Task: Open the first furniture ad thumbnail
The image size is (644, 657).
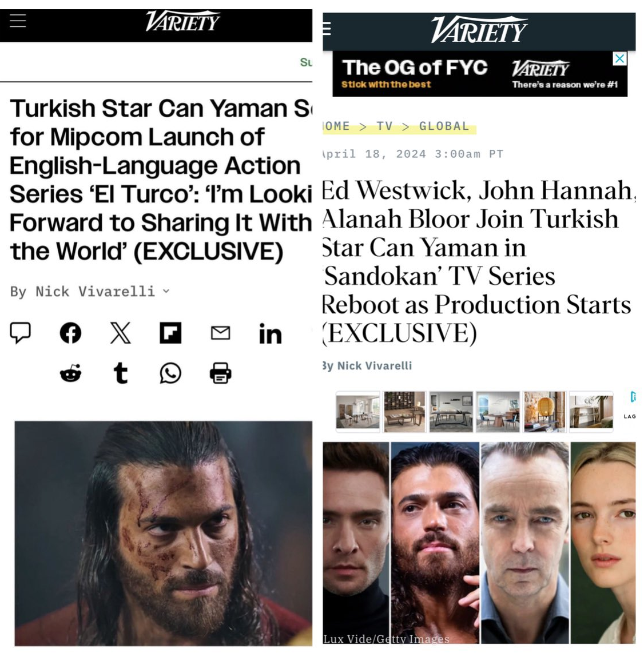Action: pos(358,411)
